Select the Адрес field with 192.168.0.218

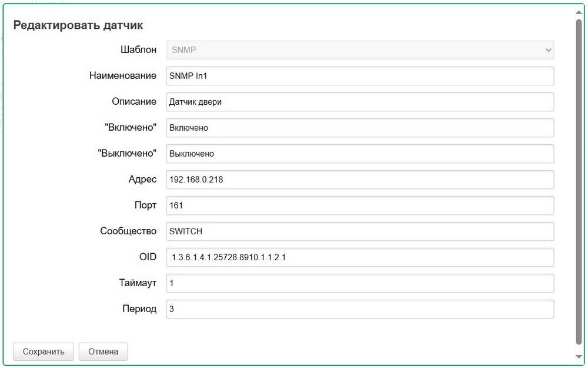tap(360, 180)
